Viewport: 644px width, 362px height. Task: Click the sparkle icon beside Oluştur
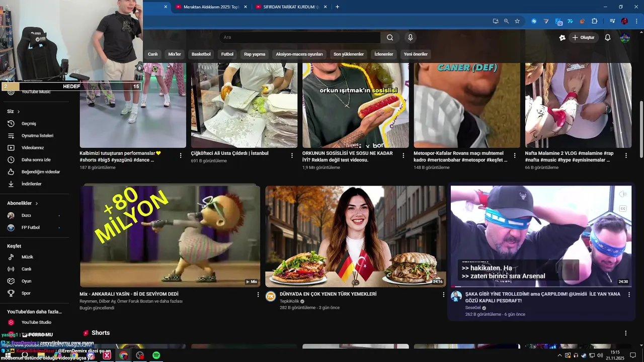(x=562, y=38)
